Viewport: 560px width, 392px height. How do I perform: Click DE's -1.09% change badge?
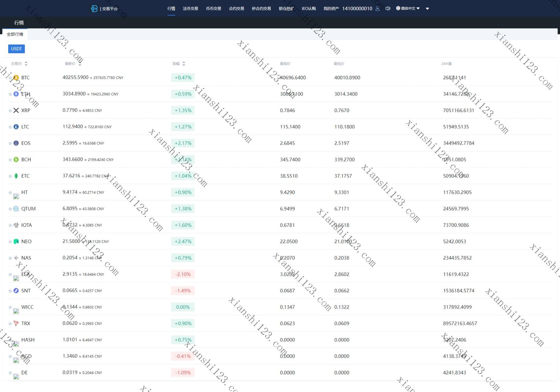tap(183, 373)
